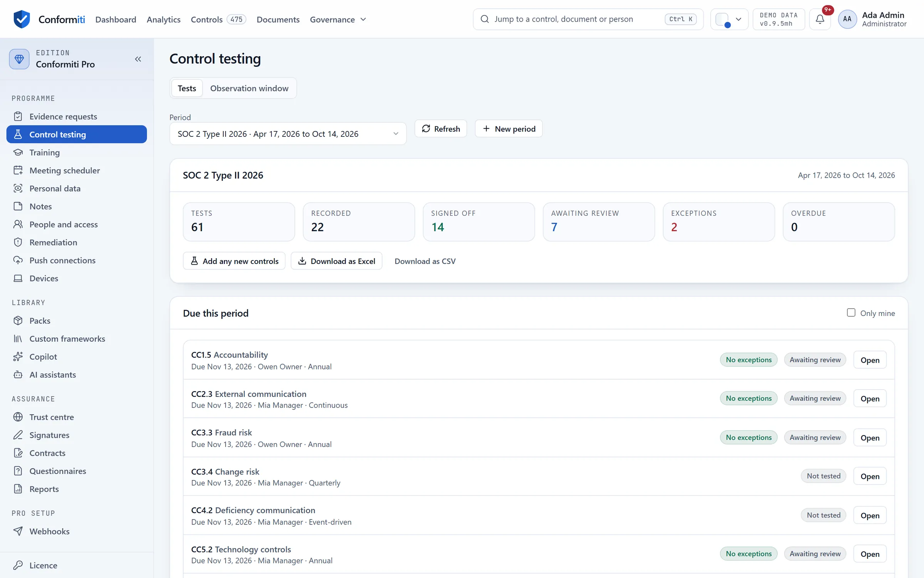Open the Ada Admin account menu
The width and height of the screenshot is (924, 578).
873,19
